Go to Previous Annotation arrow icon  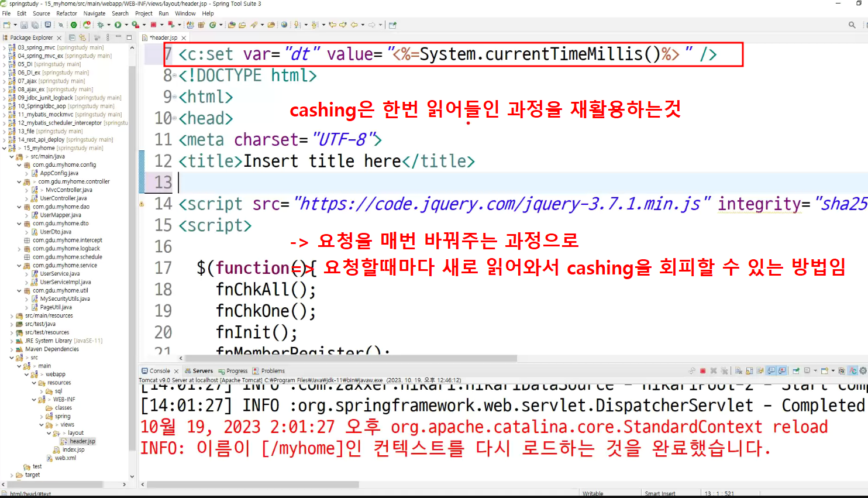tap(314, 25)
